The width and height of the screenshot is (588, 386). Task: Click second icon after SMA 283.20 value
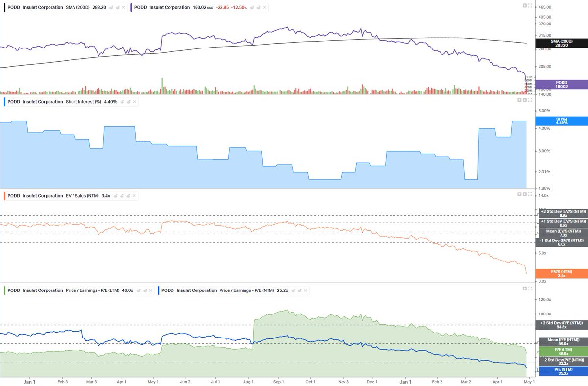117,7
